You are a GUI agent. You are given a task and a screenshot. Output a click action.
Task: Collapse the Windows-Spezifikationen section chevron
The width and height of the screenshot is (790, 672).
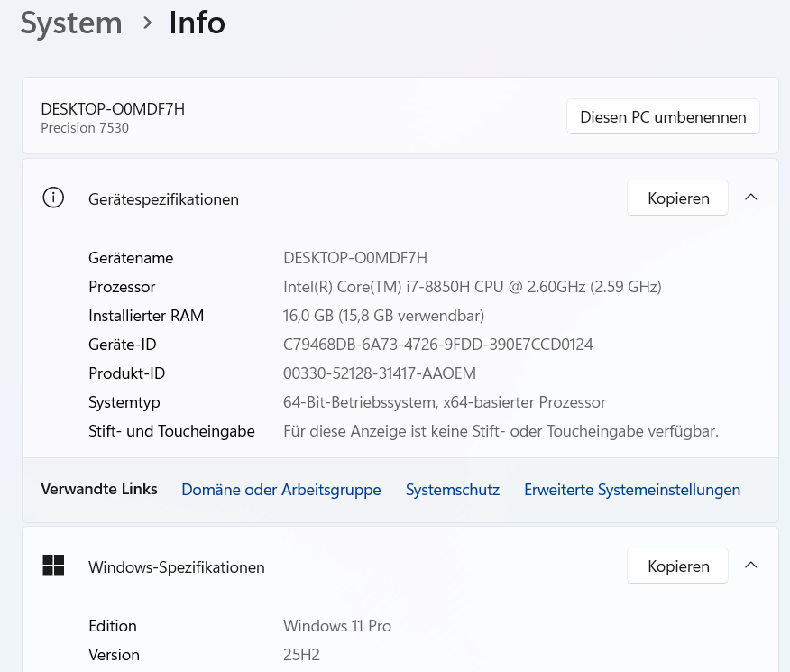point(750,566)
